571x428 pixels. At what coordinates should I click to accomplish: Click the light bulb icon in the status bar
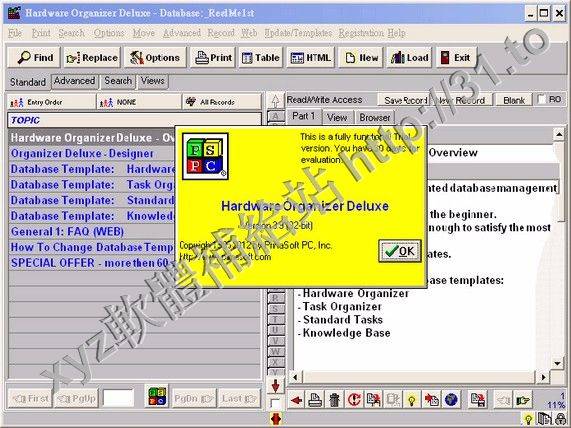pos(528,419)
